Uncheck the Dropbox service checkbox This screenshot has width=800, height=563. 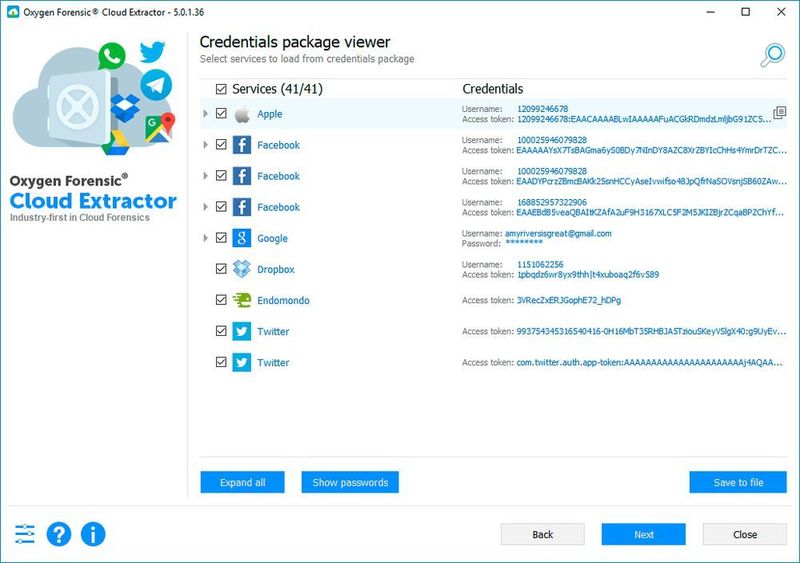click(221, 268)
